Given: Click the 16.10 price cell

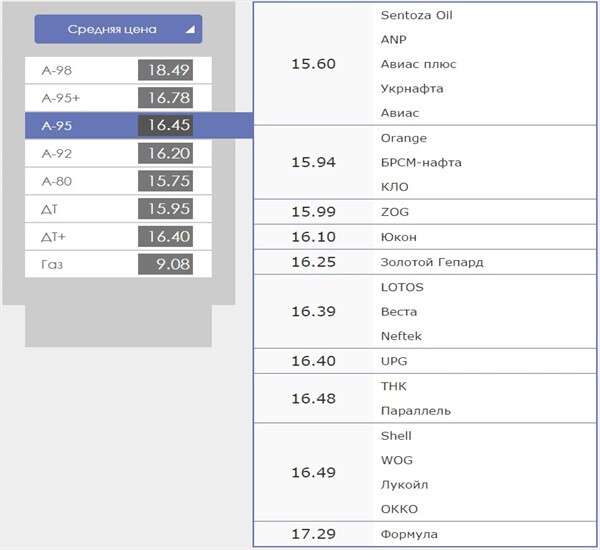Looking at the screenshot, I should pyautogui.click(x=313, y=237).
